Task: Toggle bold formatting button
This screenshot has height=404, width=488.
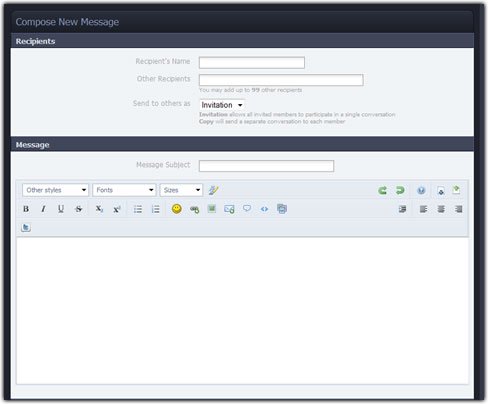Action: pyautogui.click(x=26, y=209)
